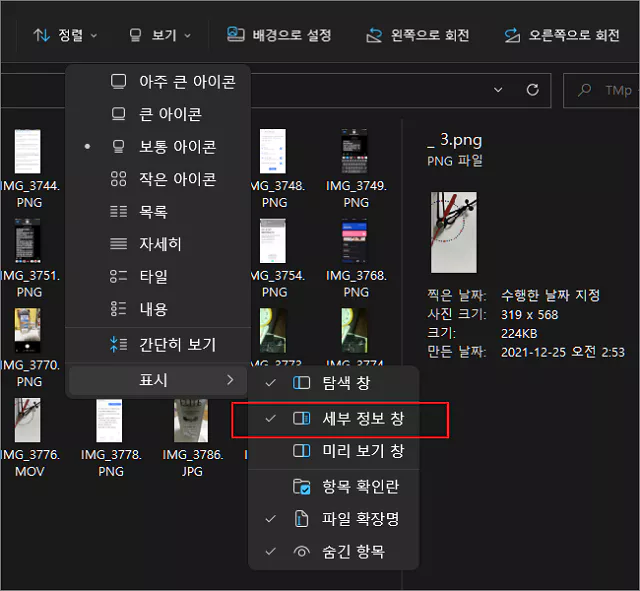This screenshot has width=640, height=591.
Task: Click the search box magnifier field
Action: click(600, 90)
